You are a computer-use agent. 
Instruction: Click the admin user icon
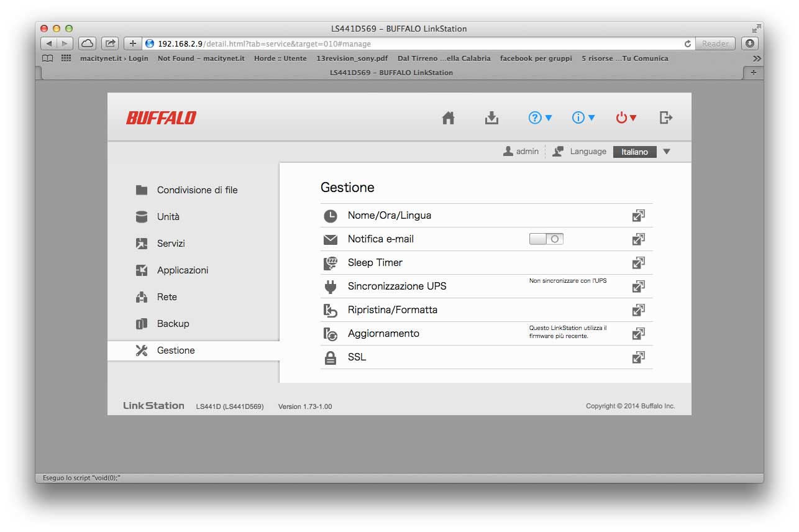tap(508, 151)
